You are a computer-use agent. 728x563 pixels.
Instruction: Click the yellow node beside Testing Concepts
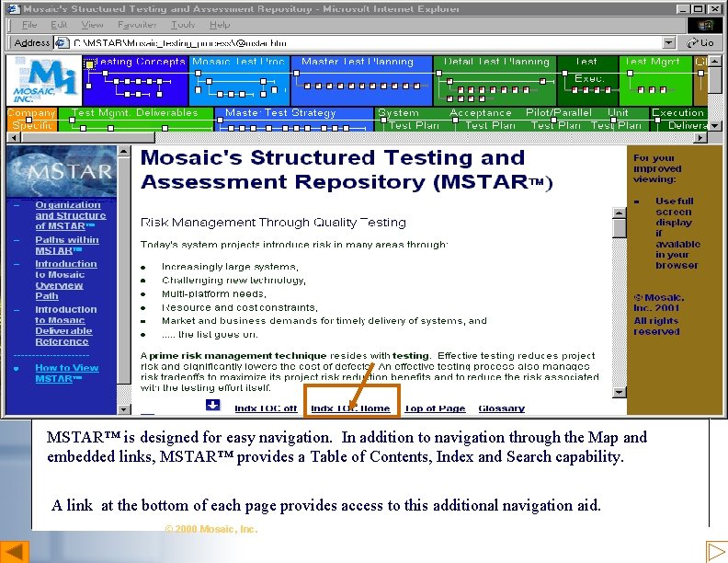tap(89, 63)
